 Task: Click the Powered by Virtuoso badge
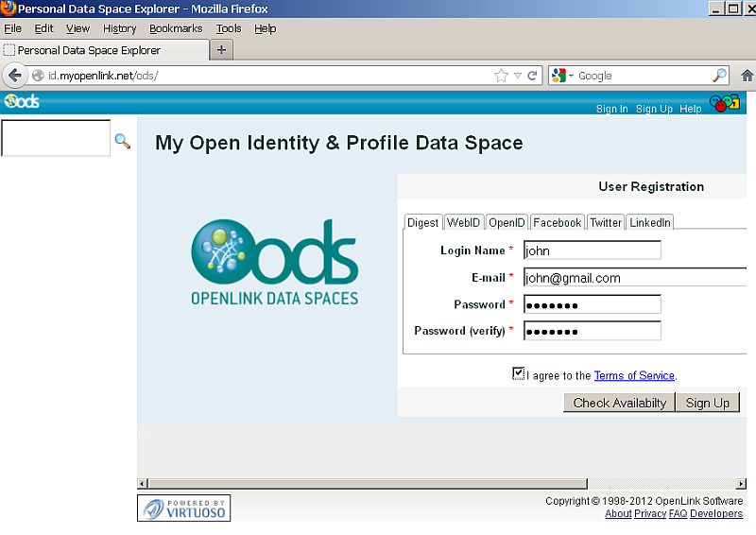[183, 509]
